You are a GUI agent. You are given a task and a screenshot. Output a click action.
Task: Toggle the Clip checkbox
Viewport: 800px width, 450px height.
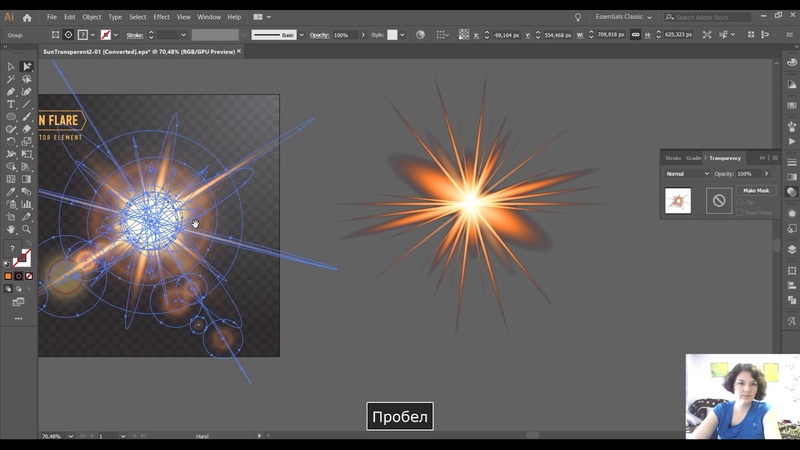[x=740, y=202]
